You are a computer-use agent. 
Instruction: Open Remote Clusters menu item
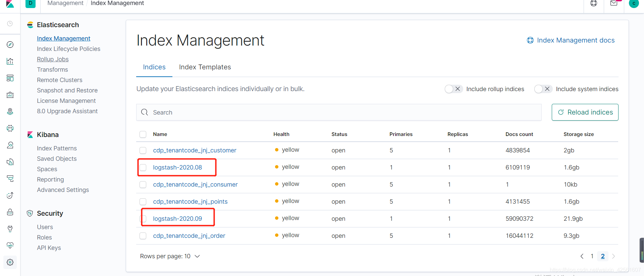(x=60, y=80)
